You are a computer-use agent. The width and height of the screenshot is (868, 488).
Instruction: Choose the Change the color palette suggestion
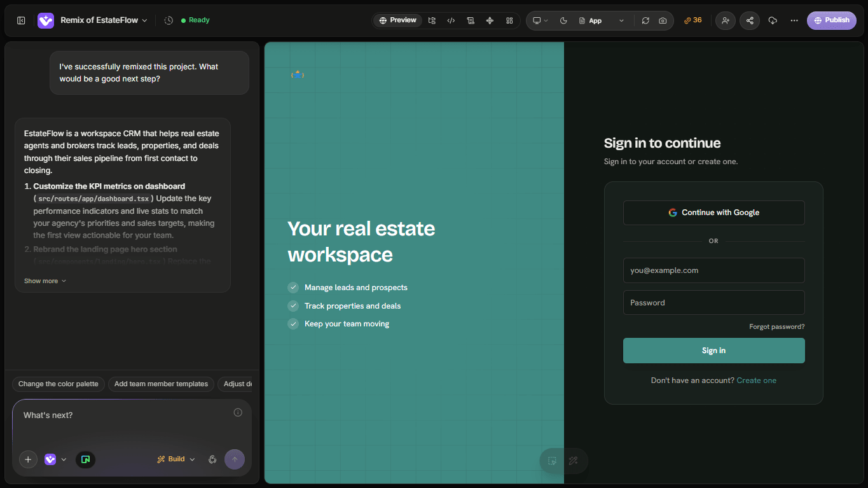[59, 384]
